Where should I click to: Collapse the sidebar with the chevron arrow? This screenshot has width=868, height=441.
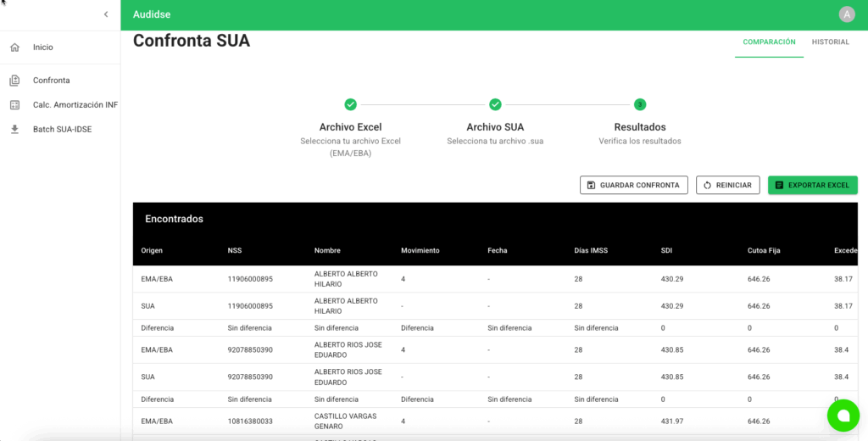pos(106,14)
